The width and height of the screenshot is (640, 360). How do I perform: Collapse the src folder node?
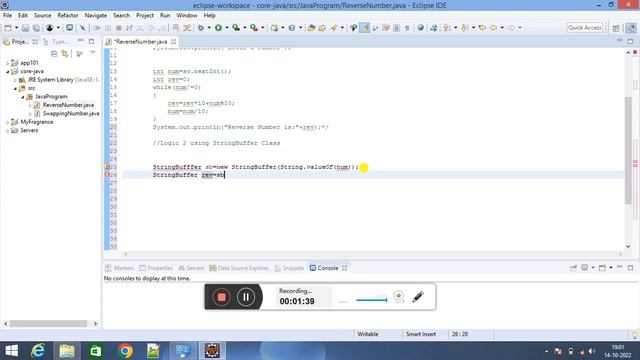tap(16, 88)
